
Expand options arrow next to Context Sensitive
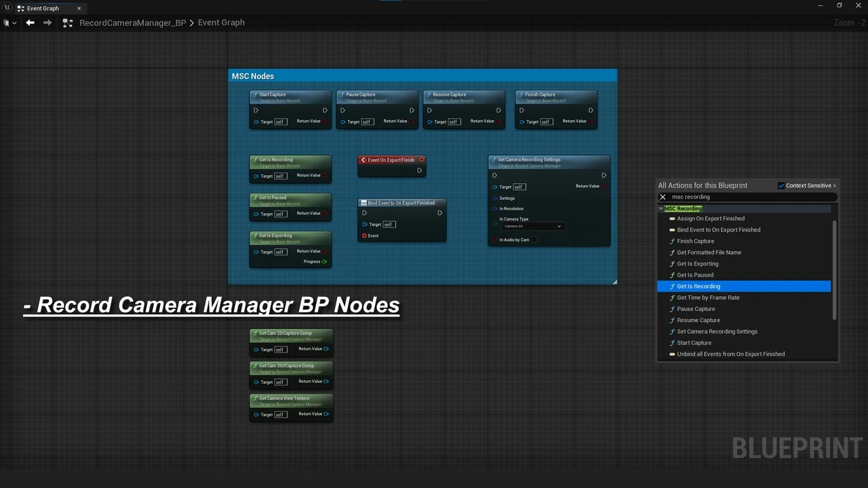835,186
